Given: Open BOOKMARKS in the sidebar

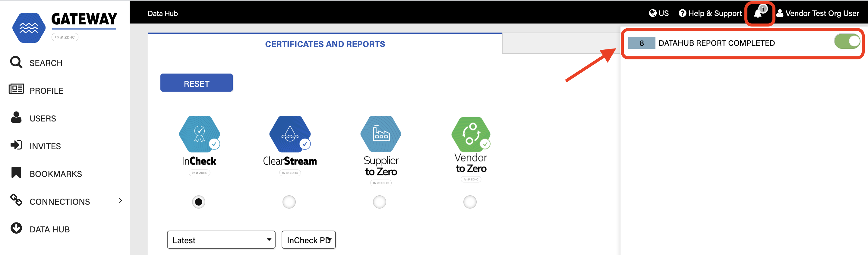Looking at the screenshot, I should tap(55, 174).
